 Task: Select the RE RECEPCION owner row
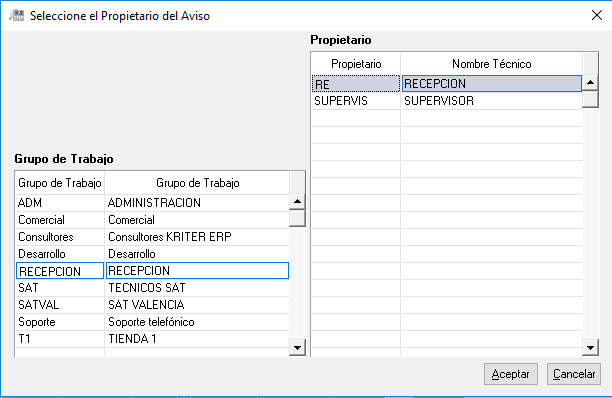(x=447, y=84)
